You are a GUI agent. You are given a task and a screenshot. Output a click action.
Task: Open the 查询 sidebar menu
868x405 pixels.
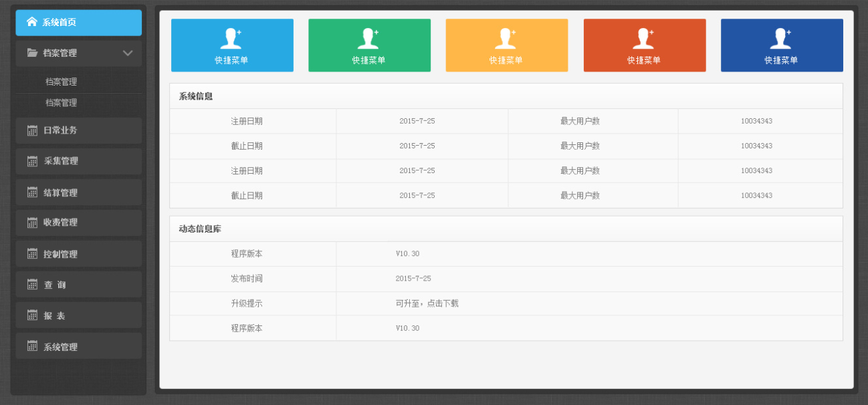coord(79,285)
